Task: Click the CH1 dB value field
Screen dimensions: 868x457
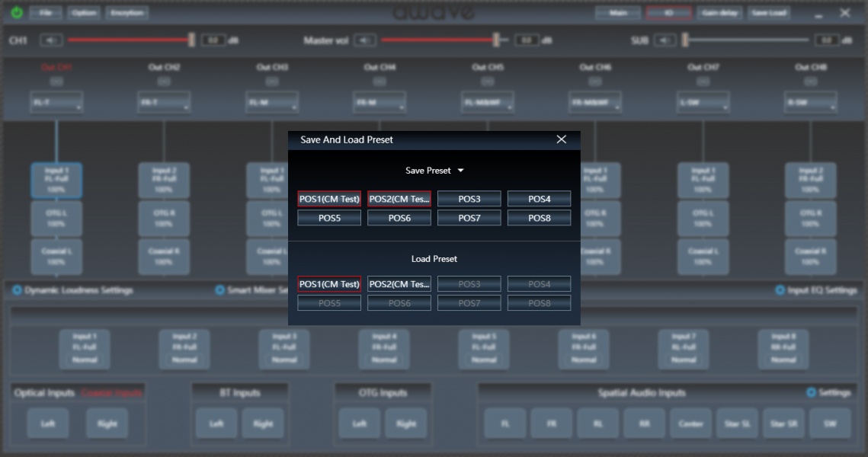Action: coord(213,40)
